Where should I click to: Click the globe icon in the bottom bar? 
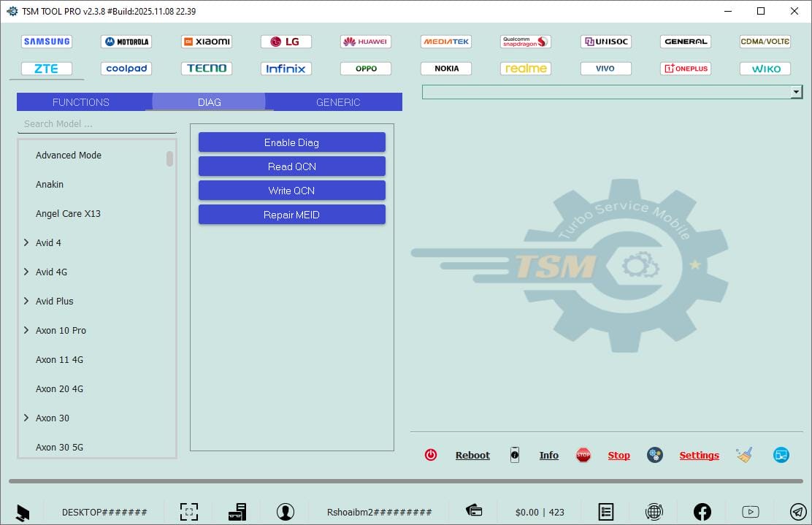[x=654, y=511]
